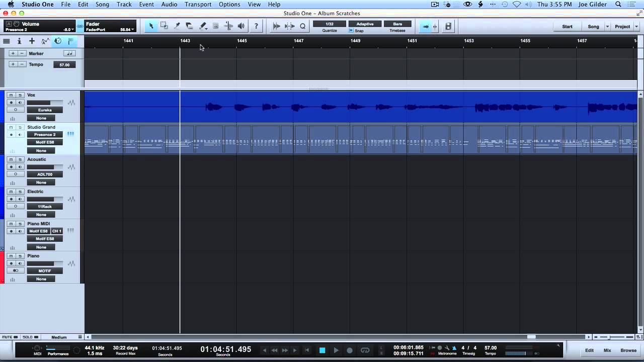Open the Apple menu
Viewport: 644px width, 362px height.
click(11, 5)
